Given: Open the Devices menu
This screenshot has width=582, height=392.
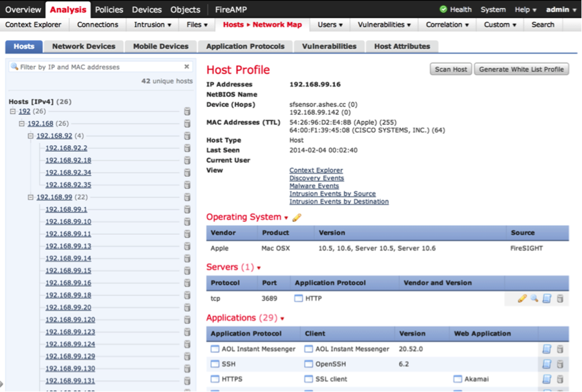Looking at the screenshot, I should [147, 9].
